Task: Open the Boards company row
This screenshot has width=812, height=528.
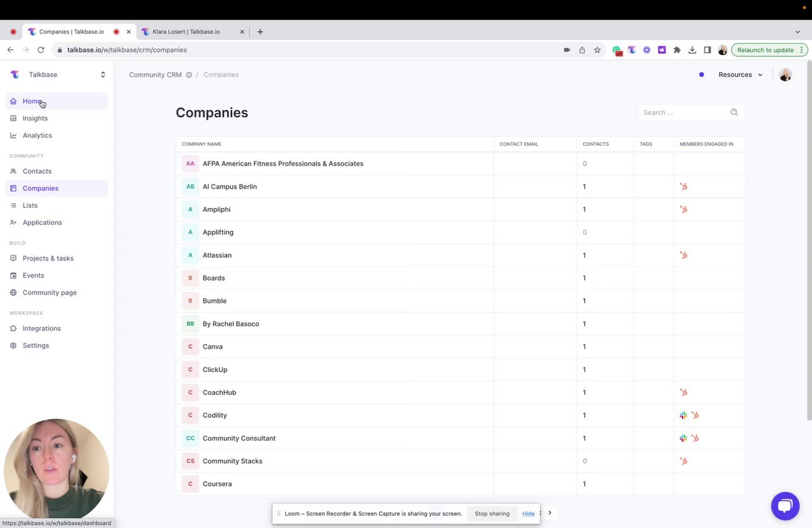Action: click(460, 278)
